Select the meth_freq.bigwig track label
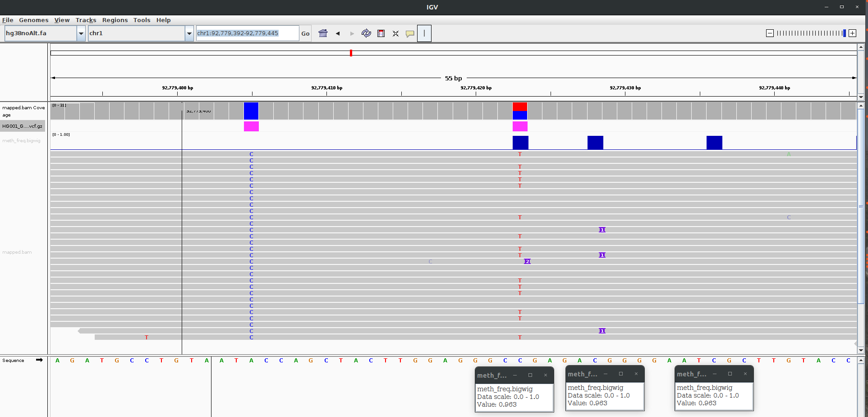Screen dimensions: 868x417 click(x=21, y=141)
